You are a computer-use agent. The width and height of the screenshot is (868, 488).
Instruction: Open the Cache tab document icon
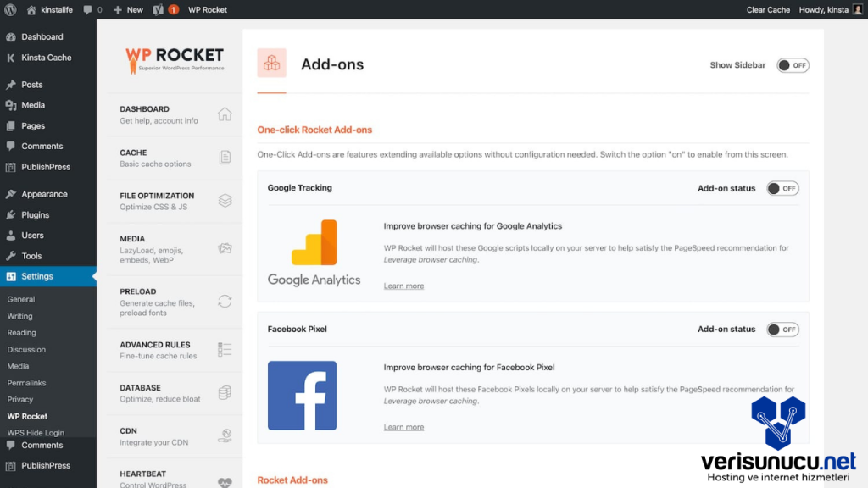pyautogui.click(x=224, y=157)
